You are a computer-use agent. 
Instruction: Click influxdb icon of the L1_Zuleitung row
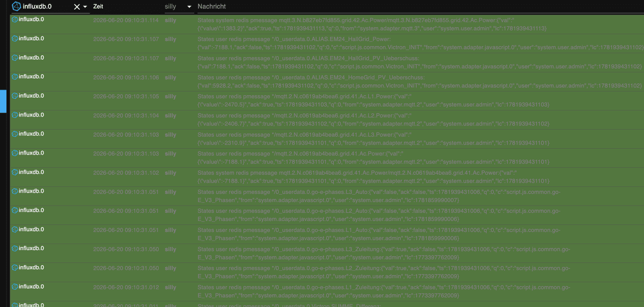(14, 287)
